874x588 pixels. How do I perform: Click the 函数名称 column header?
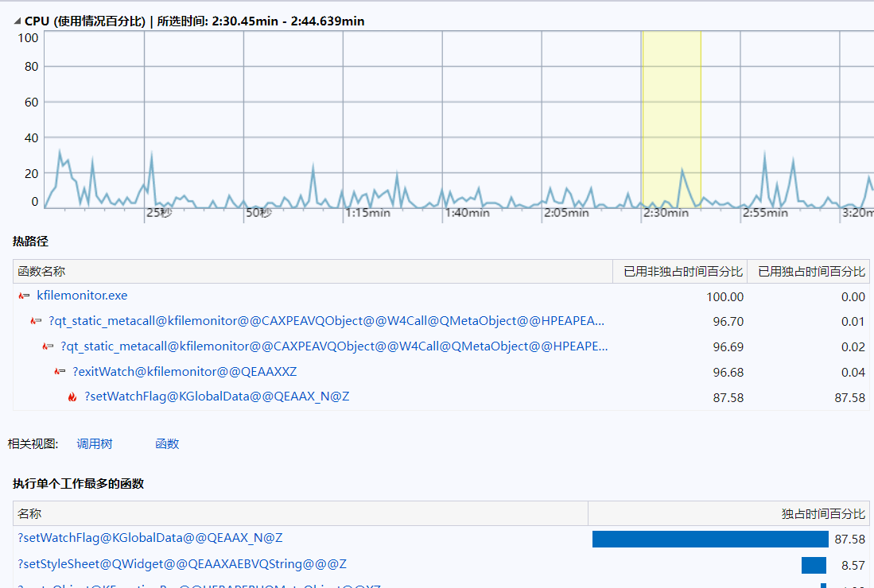[313, 271]
